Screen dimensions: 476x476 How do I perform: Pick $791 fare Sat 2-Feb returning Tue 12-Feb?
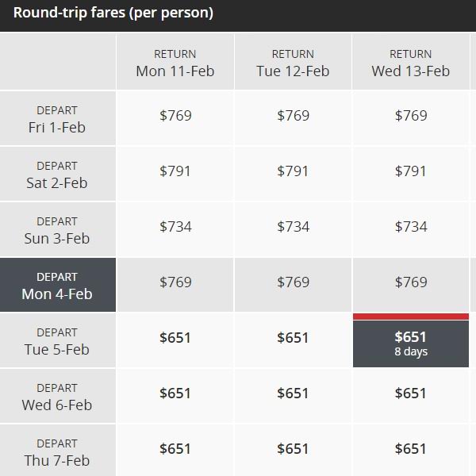coord(293,174)
